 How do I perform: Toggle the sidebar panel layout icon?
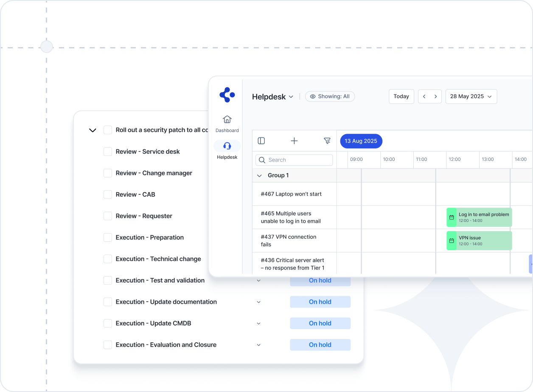pyautogui.click(x=261, y=141)
